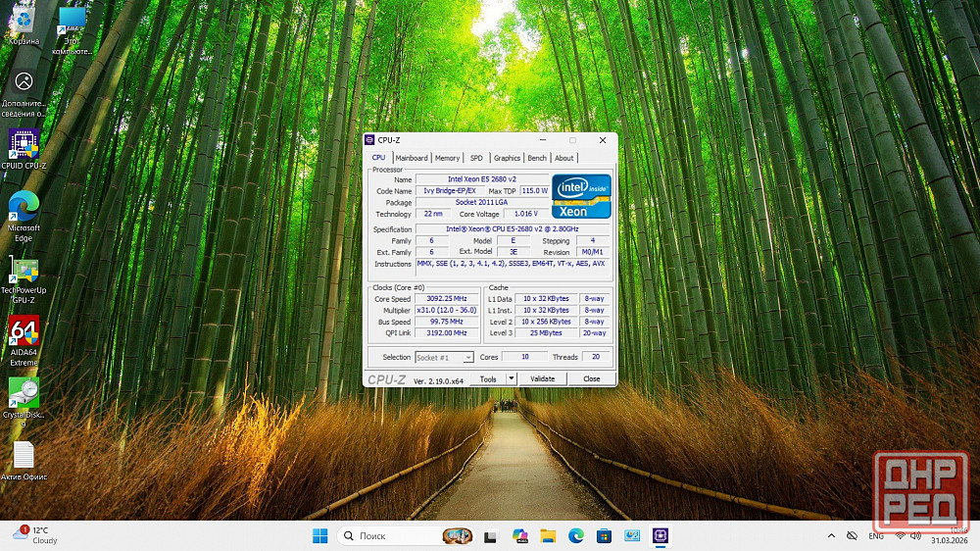Open the Recycle Bin on desktop

[x=24, y=22]
